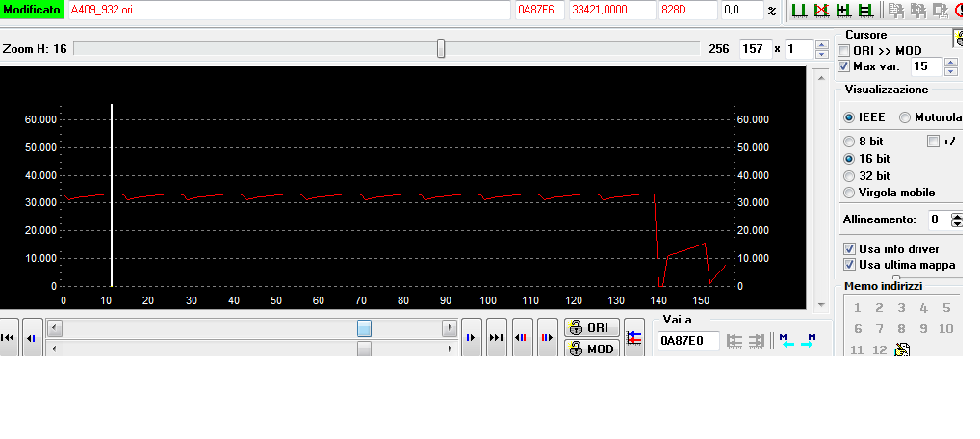Viewport: 980px width, 439px height.
Task: Select the 32 bit radio option
Action: 849,176
